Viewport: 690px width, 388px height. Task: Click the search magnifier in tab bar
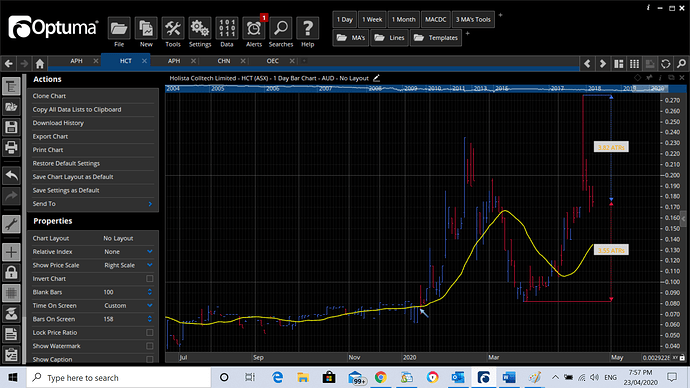coord(681,64)
